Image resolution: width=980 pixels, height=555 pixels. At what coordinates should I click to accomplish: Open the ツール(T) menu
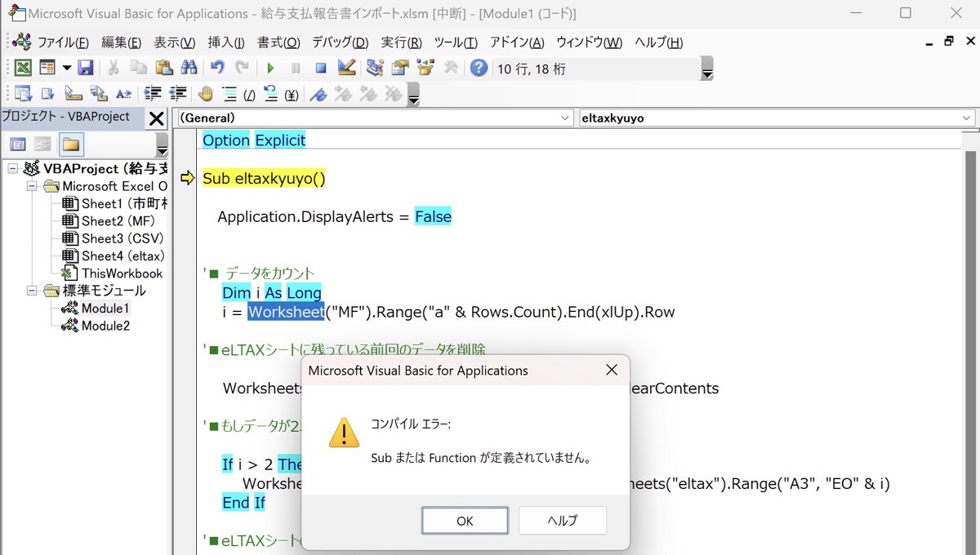(456, 42)
